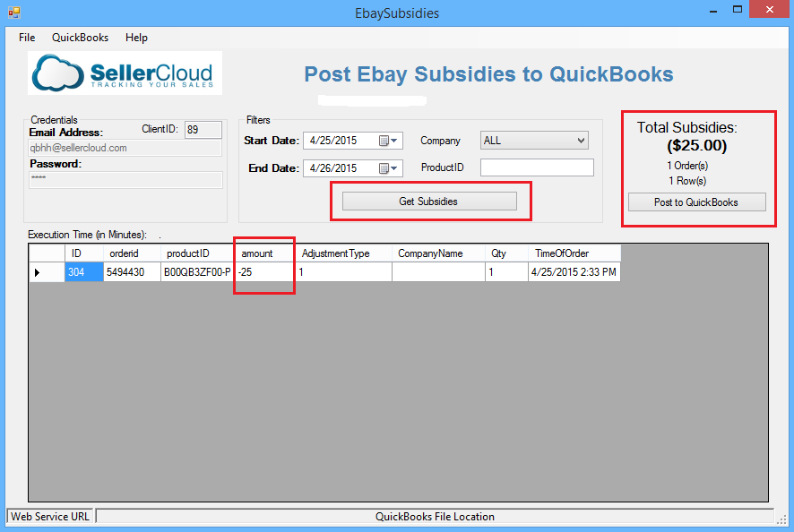794x532 pixels.
Task: Minimize the EbaySubsidies window
Action: [713, 11]
